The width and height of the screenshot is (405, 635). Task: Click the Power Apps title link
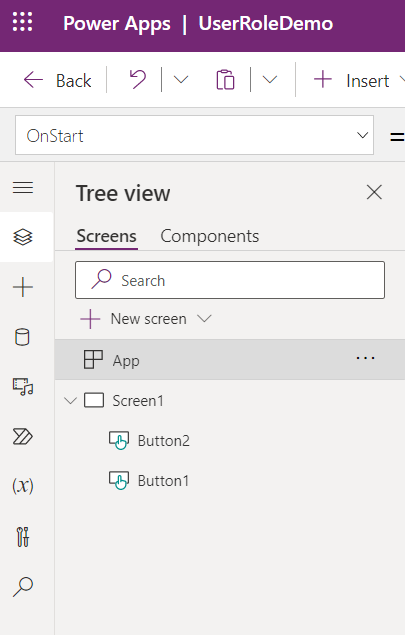point(117,23)
